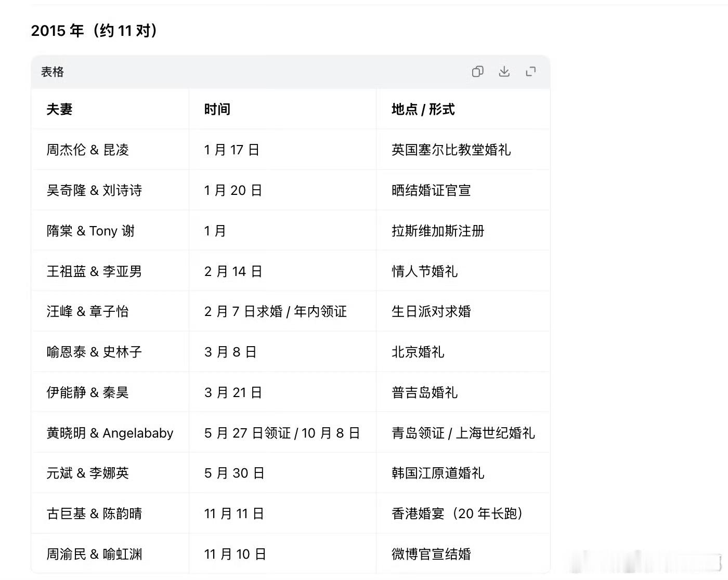Select the cell '青岛领证 / 上海世纪婚礼'
728x580 pixels.
pyautogui.click(x=463, y=433)
